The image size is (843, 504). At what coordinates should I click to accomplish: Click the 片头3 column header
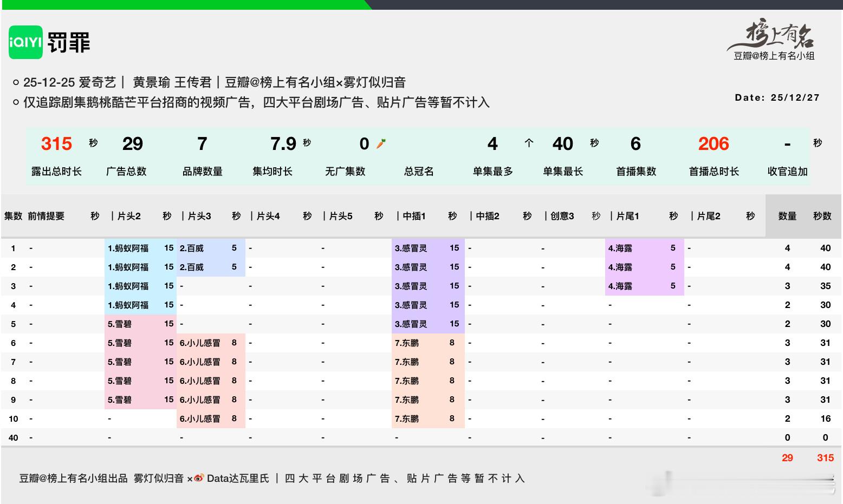click(x=199, y=216)
